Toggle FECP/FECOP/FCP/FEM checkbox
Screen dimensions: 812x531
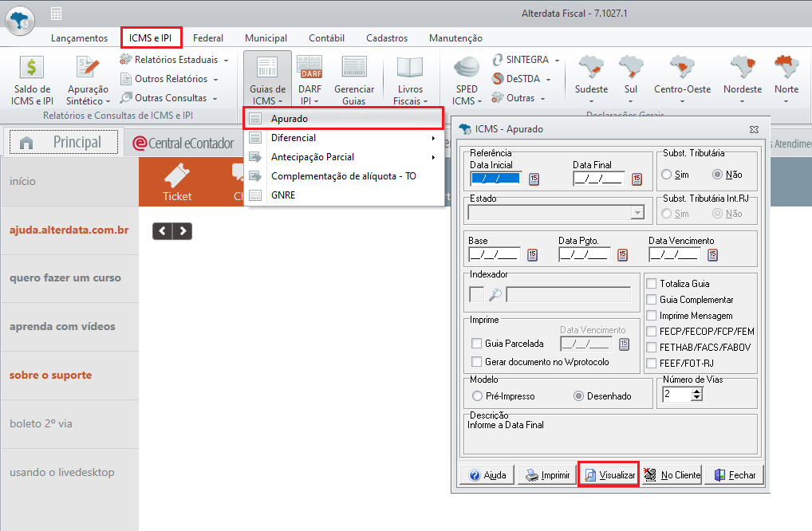(652, 332)
